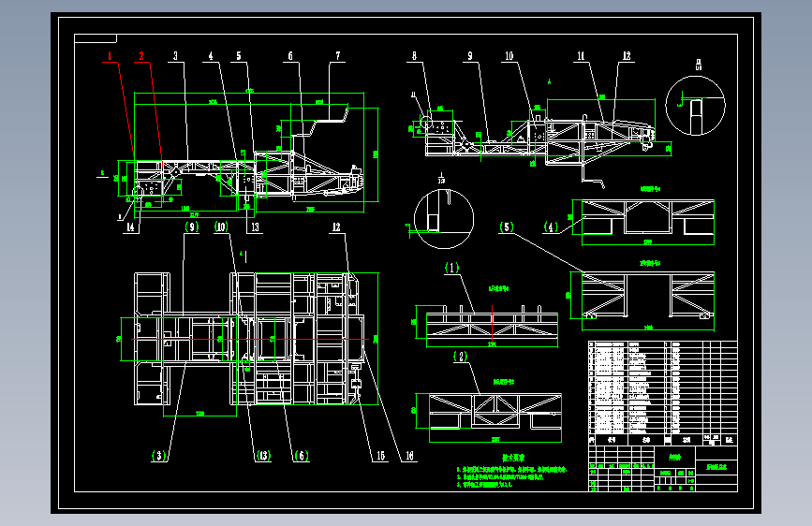This screenshot has height=526, width=812.
Task: Select the red centerline in plan view
Action: tap(250, 339)
